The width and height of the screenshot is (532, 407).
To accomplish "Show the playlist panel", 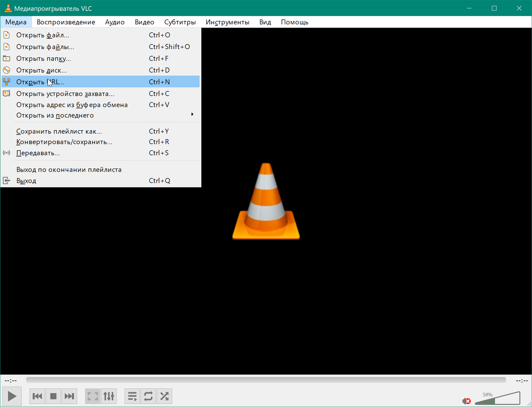I will click(132, 396).
